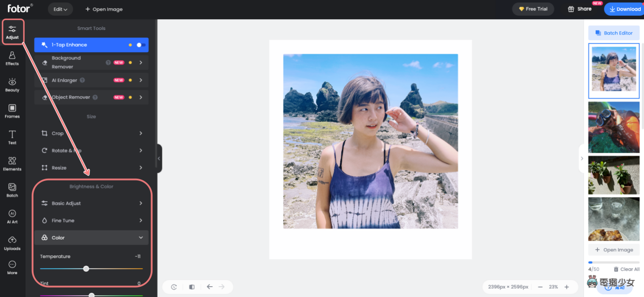Open the Frames panel
Image resolution: width=644 pixels, height=297 pixels.
[x=12, y=110]
